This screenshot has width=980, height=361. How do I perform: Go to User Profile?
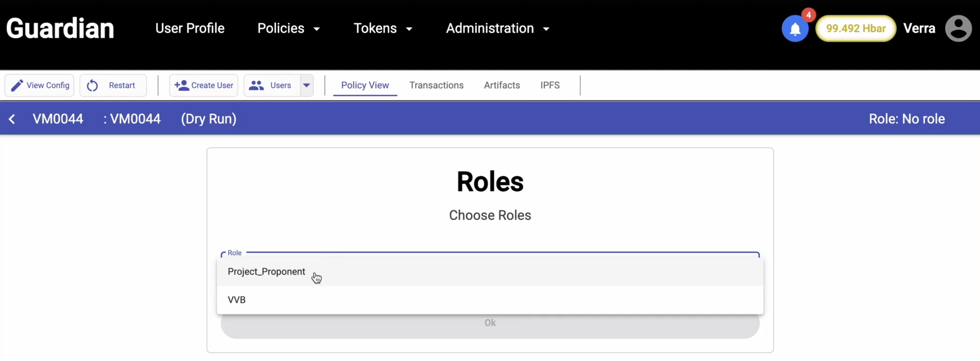click(x=190, y=28)
